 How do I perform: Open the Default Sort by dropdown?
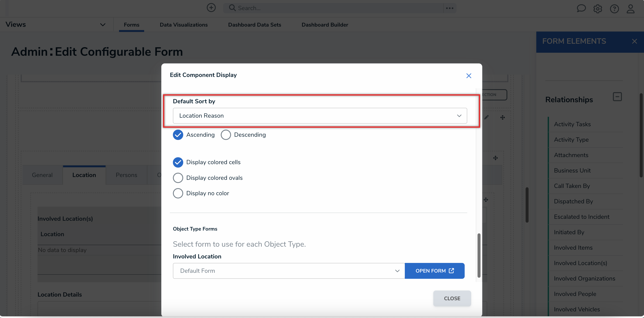320,116
